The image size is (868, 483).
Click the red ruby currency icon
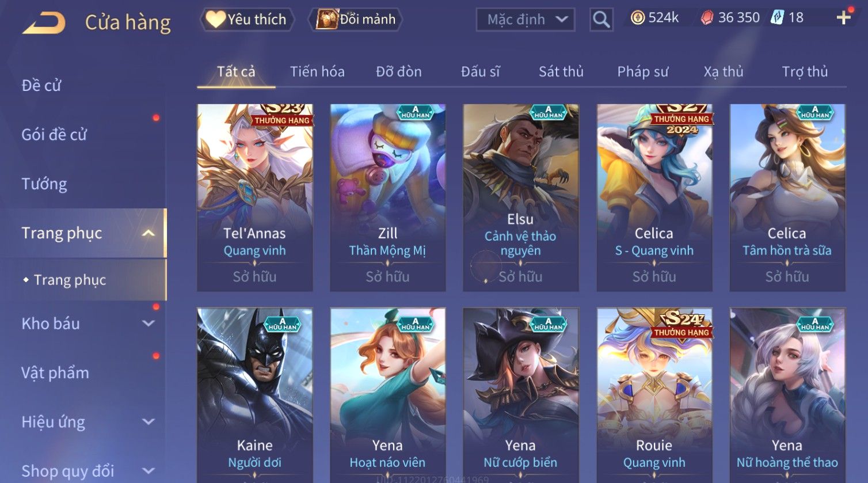point(707,18)
